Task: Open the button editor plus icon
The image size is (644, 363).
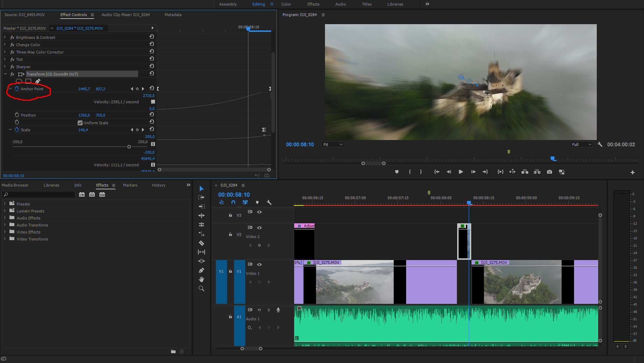Action: 632,172
